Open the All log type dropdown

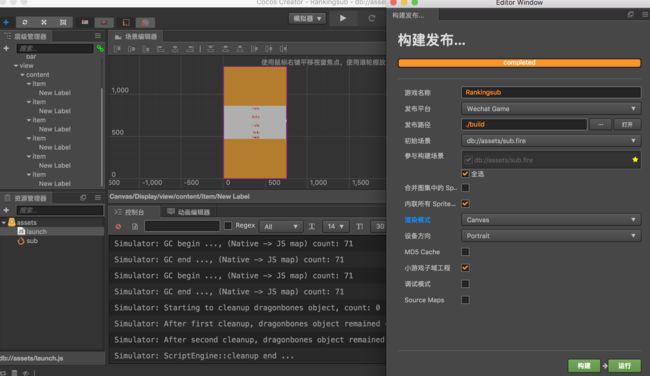tap(281, 226)
